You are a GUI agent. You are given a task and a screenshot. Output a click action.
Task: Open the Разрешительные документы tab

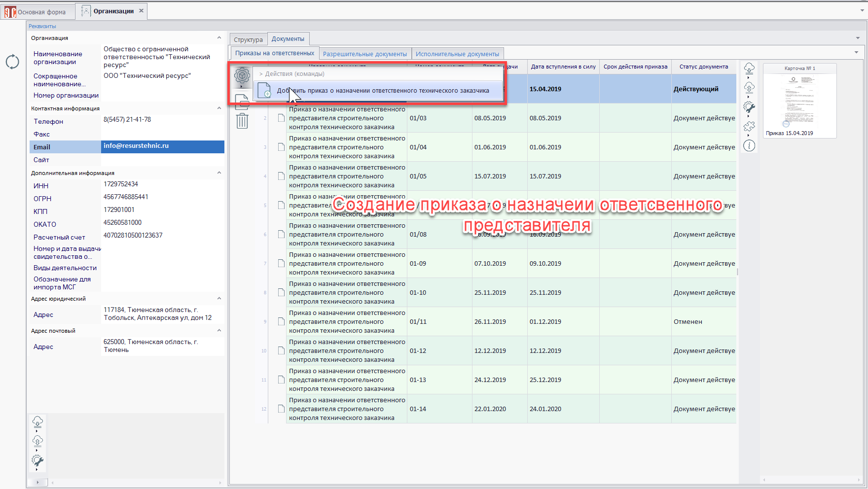tap(365, 54)
